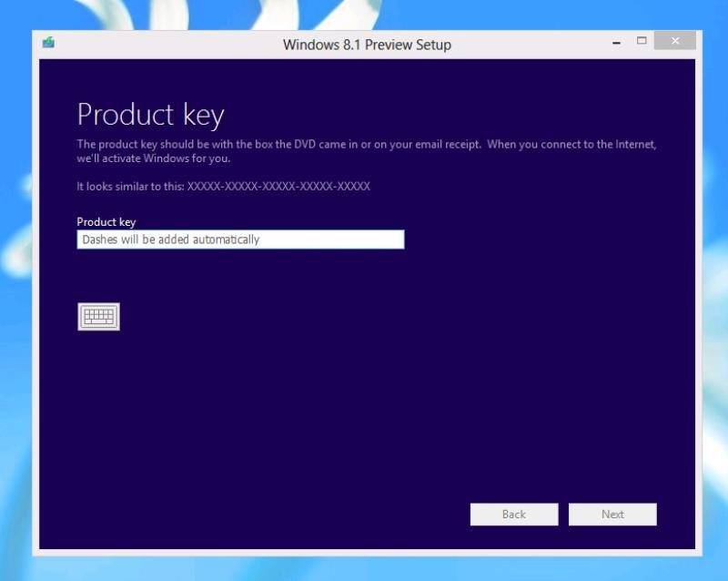This screenshot has height=581, width=728.
Task: Click the product key description paragraph
Action: click(x=366, y=145)
